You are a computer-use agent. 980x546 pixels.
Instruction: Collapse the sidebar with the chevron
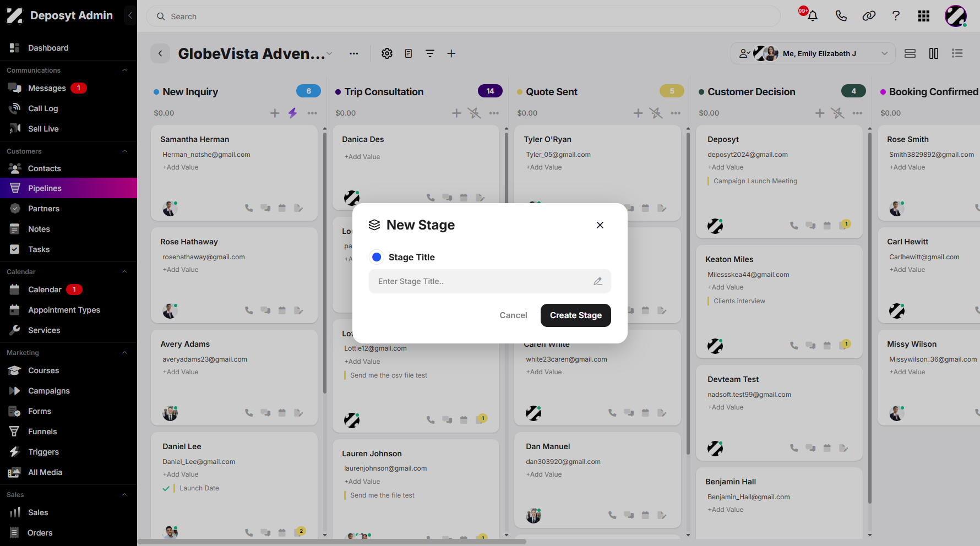[x=130, y=15]
